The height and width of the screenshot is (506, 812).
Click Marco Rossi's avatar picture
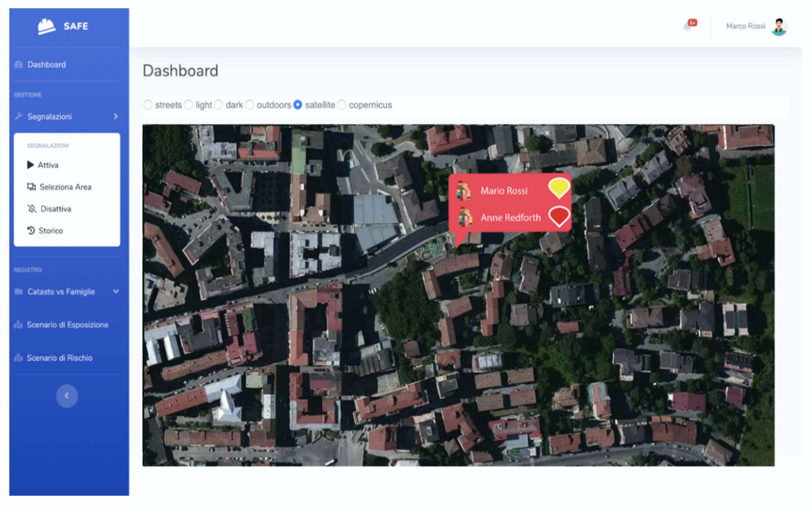(779, 27)
